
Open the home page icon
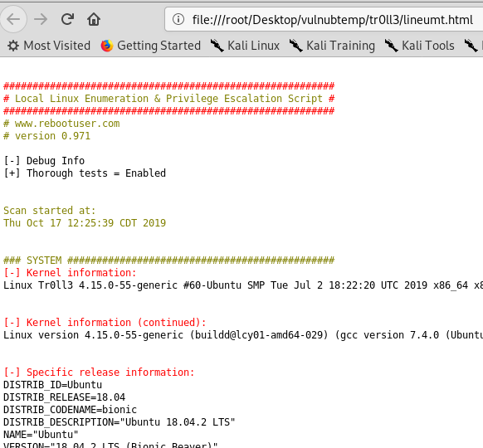click(x=94, y=19)
